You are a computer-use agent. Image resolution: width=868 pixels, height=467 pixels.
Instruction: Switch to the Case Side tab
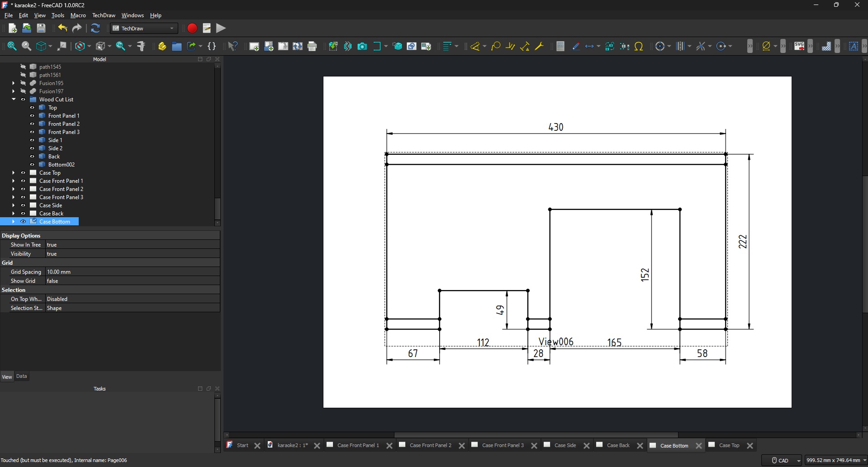pyautogui.click(x=565, y=446)
